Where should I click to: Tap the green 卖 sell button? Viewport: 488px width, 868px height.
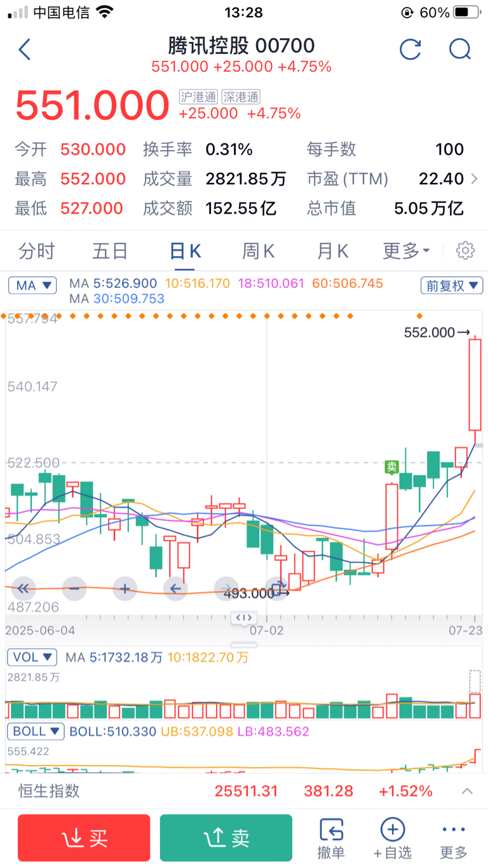pos(226,838)
